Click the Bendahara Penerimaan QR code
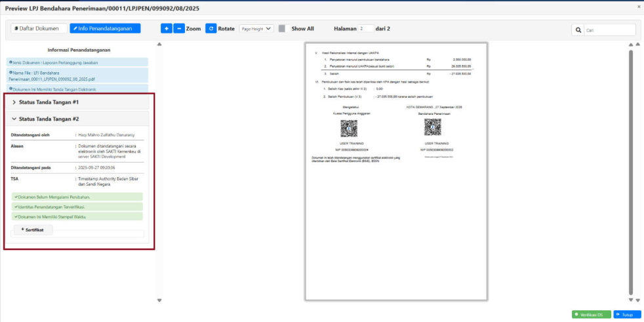This screenshot has height=322, width=644. (x=433, y=127)
